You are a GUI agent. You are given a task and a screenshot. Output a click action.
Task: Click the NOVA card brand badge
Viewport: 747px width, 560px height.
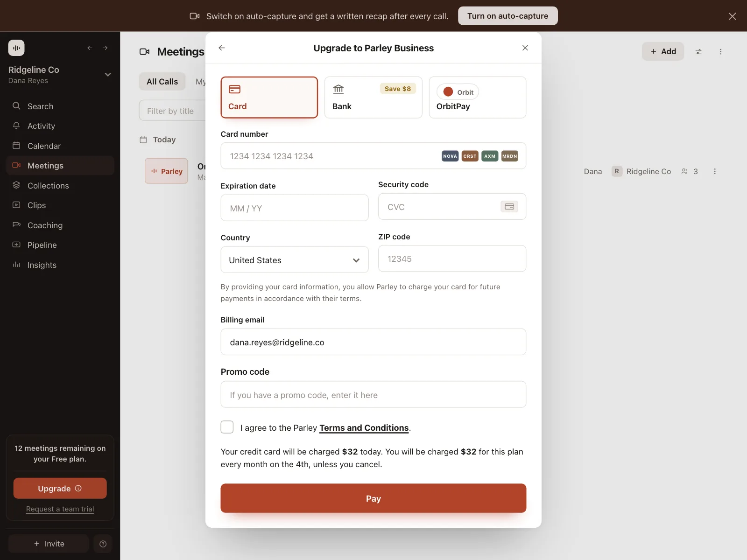tap(450, 156)
